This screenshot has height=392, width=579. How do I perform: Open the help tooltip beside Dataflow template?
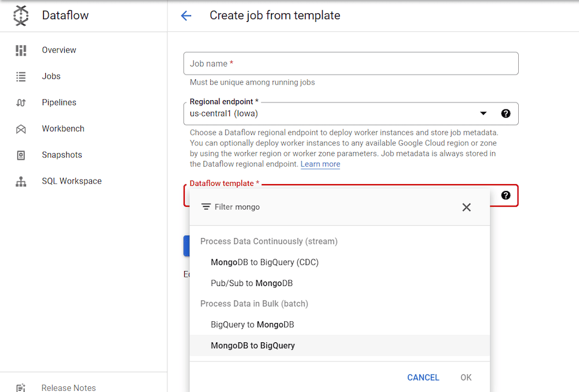[506, 195]
